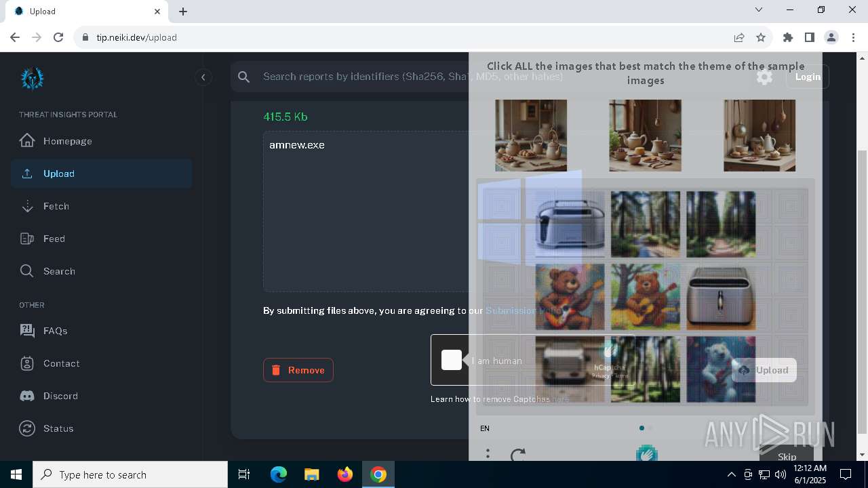Select the polar bear with guitar image

tap(721, 369)
